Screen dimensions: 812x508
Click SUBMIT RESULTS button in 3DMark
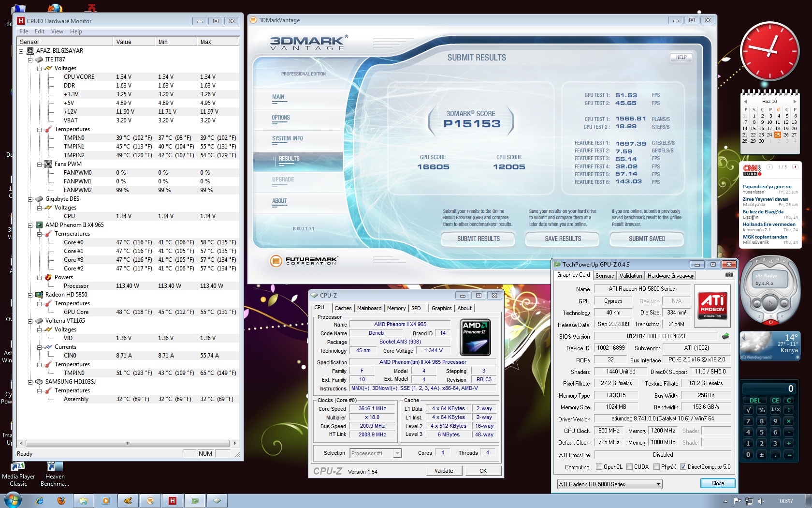click(x=478, y=239)
